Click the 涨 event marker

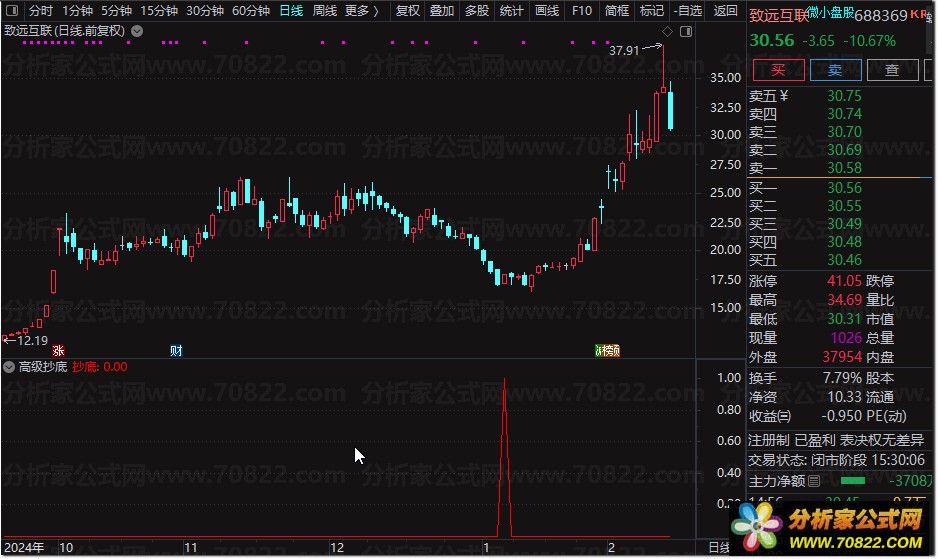[58, 350]
